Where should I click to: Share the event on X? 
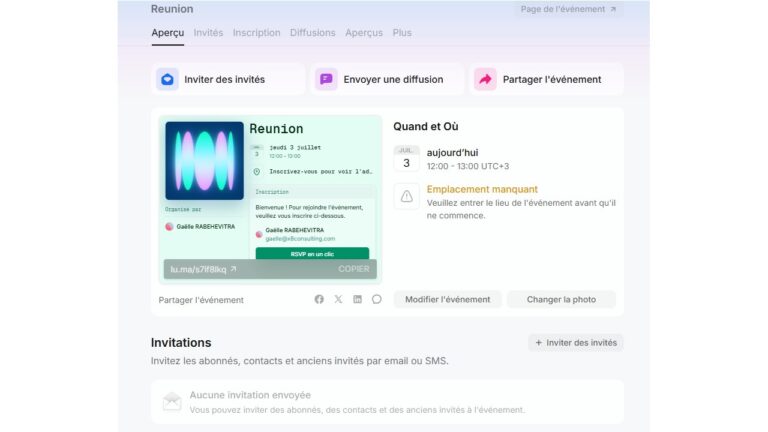coord(338,299)
